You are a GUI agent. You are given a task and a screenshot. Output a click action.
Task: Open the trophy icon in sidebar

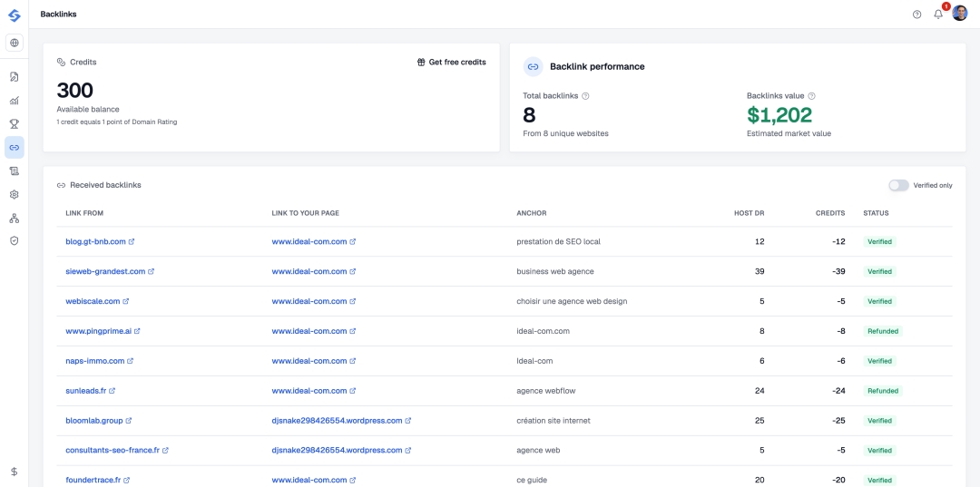pyautogui.click(x=15, y=123)
